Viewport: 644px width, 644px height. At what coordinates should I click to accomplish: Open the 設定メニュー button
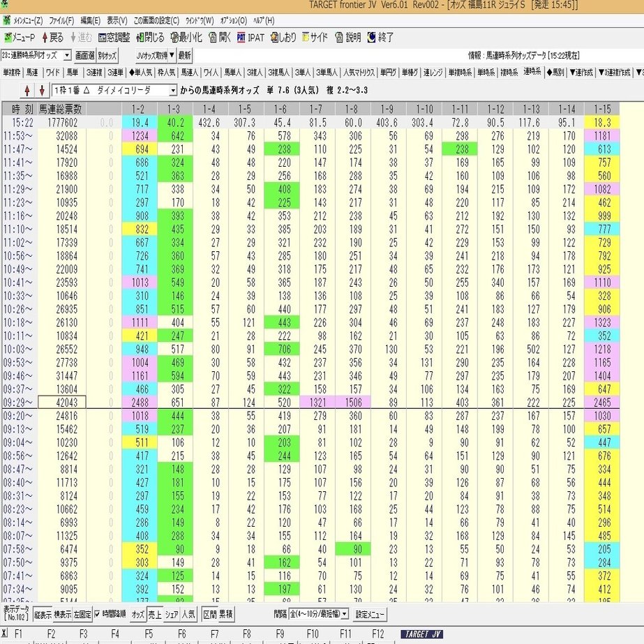tap(370, 615)
